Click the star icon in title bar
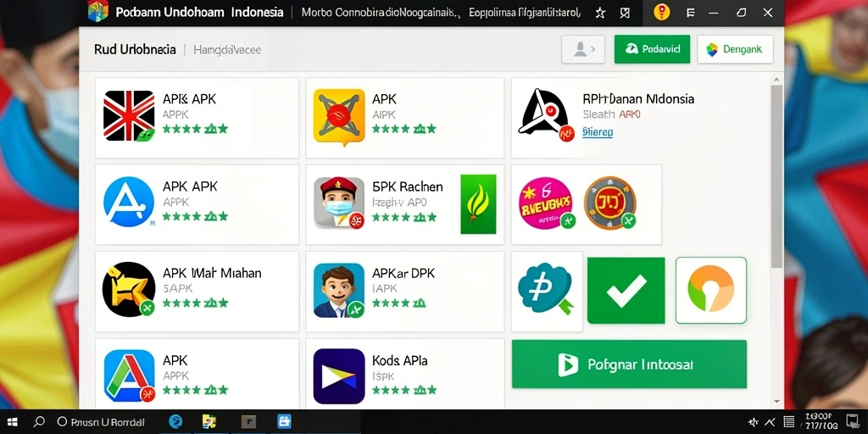868x434 pixels. coord(600,13)
